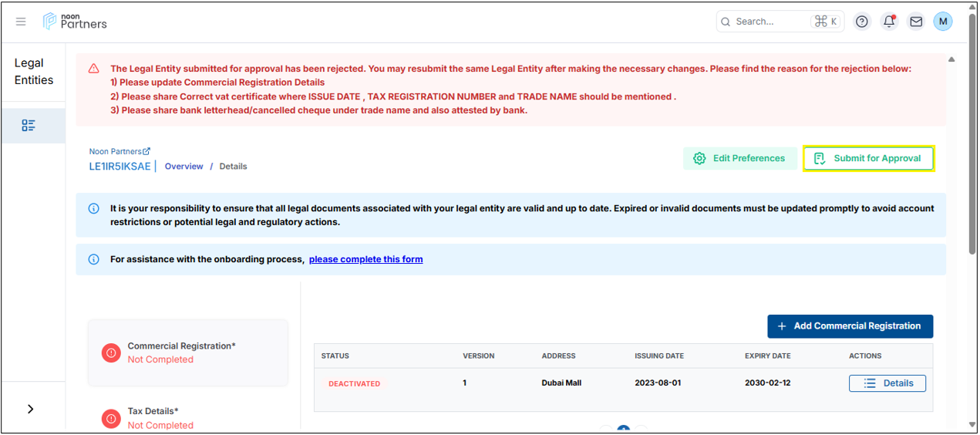Click the Noon Partners logo
Image resolution: width=980 pixels, height=435 pixels.
75,22
